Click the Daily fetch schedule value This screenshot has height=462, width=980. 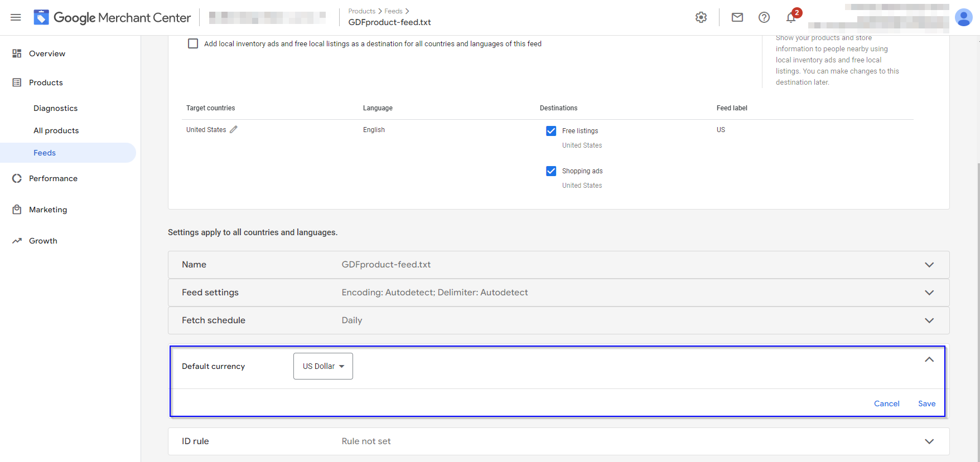tap(352, 320)
